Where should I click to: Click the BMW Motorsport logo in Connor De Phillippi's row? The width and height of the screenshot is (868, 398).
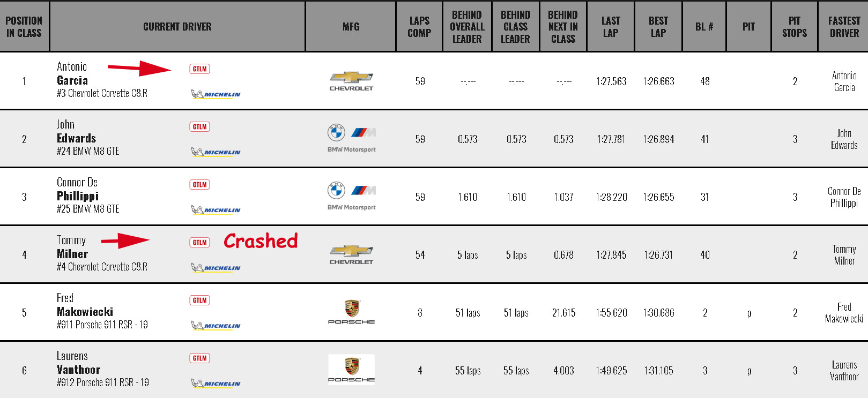click(351, 196)
